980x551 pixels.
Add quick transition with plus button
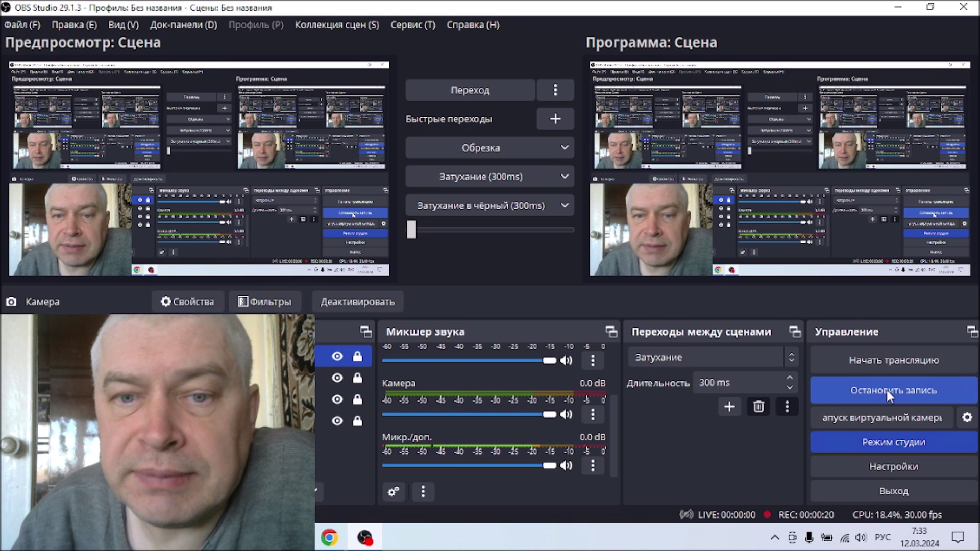[555, 119]
